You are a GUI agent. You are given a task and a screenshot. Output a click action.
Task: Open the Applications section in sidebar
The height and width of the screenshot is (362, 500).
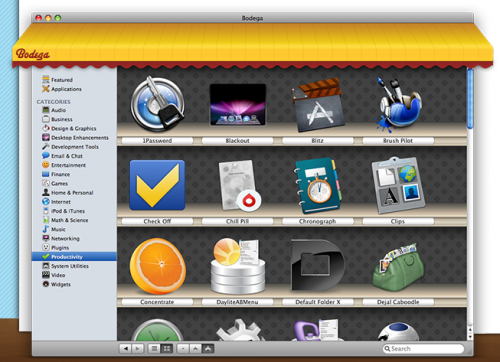point(62,89)
